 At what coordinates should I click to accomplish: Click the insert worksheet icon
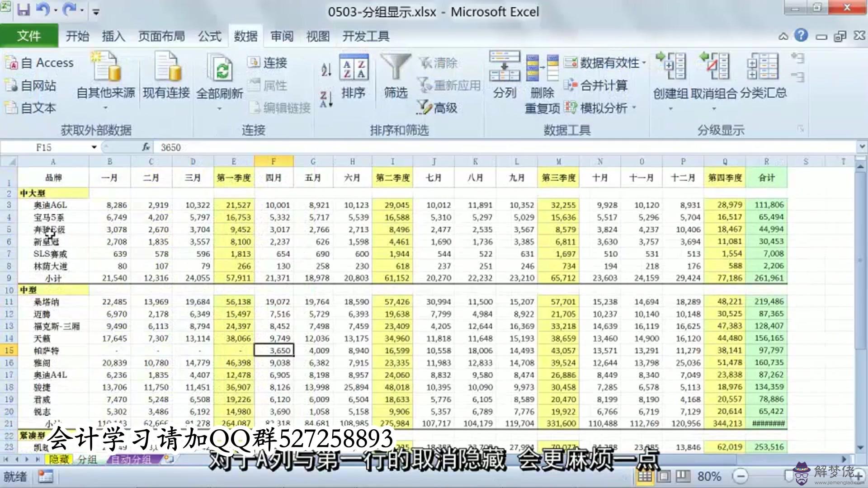click(169, 460)
